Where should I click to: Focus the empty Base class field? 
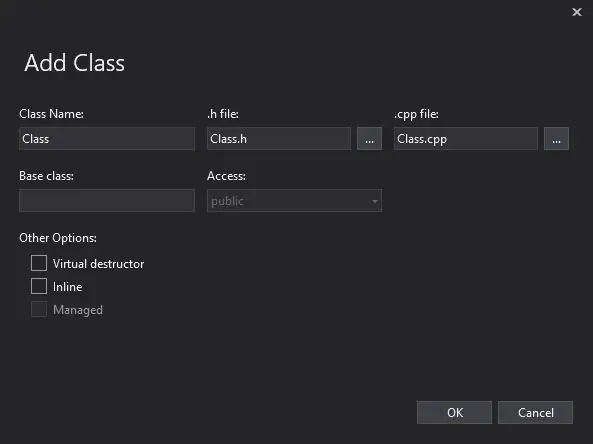tap(107, 200)
